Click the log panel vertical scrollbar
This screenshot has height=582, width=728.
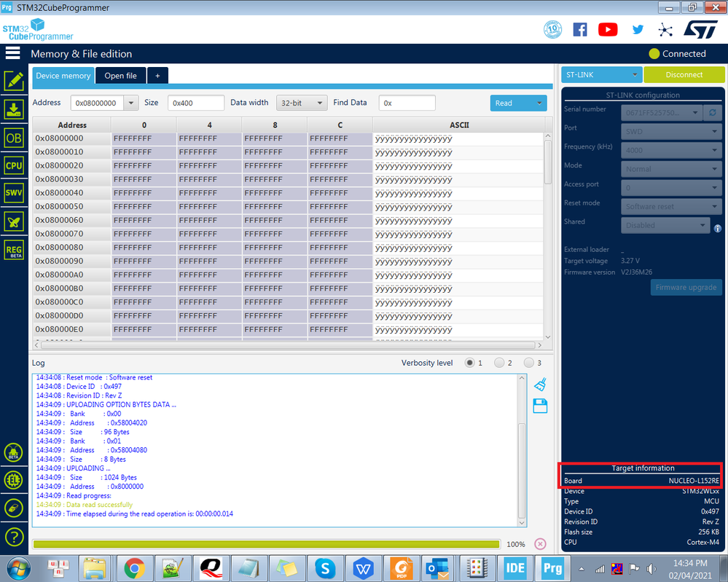click(x=522, y=469)
